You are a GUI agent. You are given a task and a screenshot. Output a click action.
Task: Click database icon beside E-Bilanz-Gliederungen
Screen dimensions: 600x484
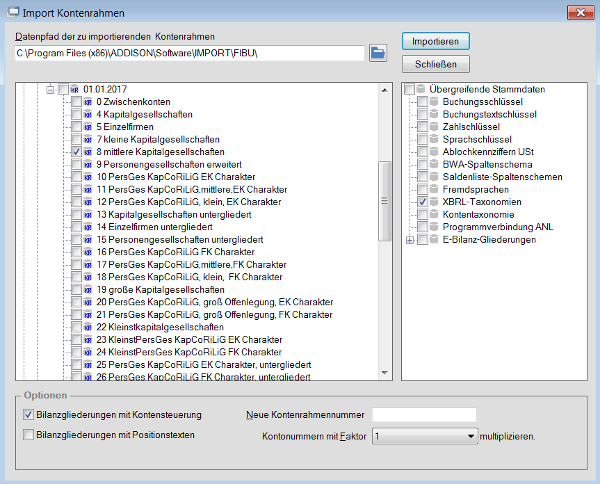coord(434,240)
